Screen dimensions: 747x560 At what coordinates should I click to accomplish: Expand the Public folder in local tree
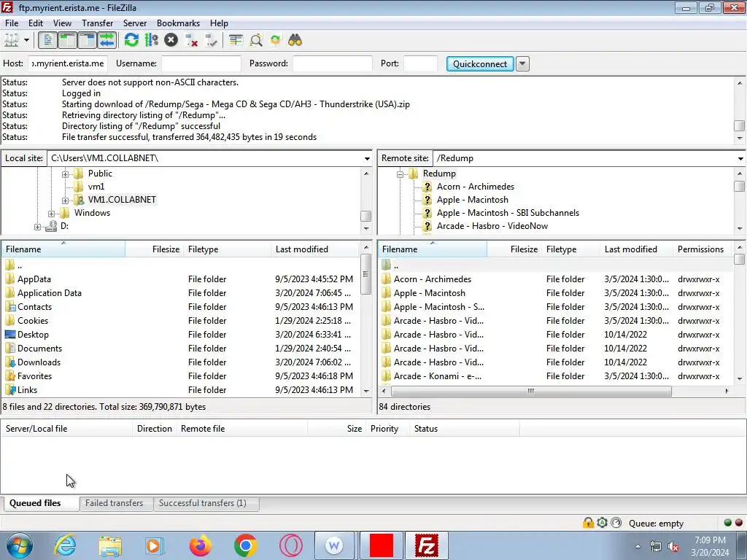pos(65,174)
